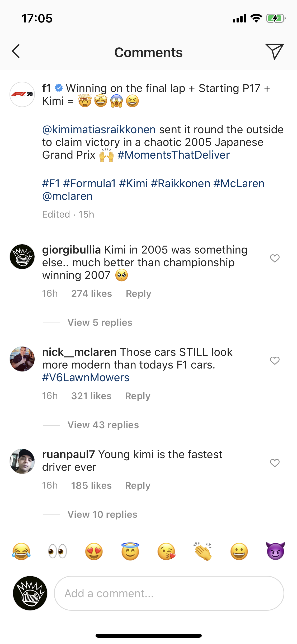Viewport: 297px width, 644px height.
Task: Open direct message paper plane icon
Action: 274,51
